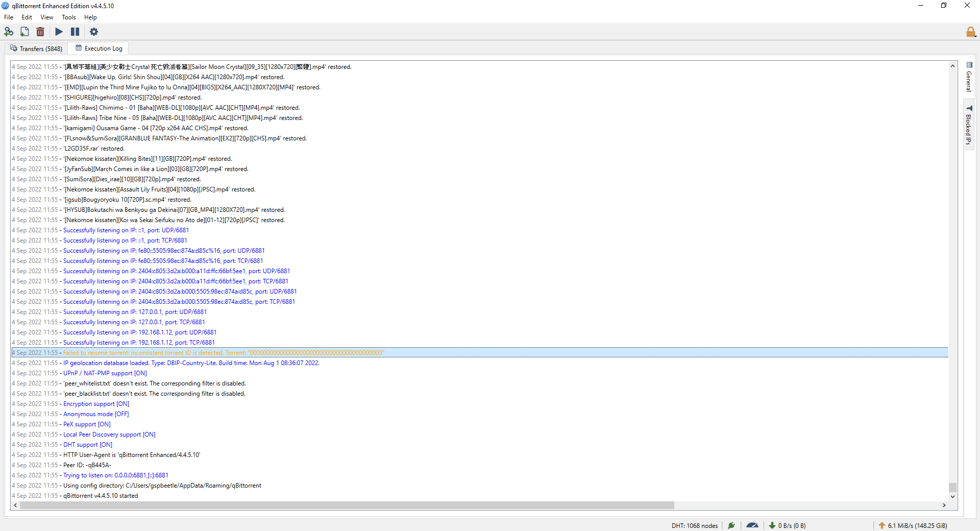980x531 pixels.
Task: Click the Blocked IPs filter icon
Action: pyautogui.click(x=969, y=108)
